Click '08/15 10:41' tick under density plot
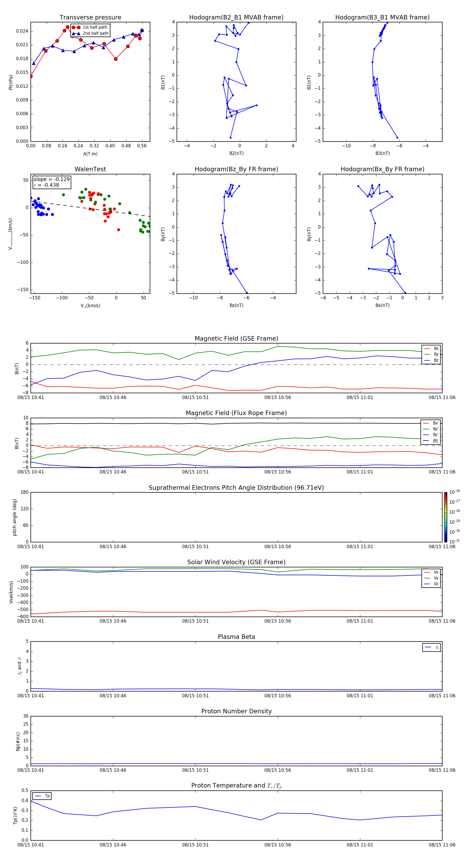The height and width of the screenshot is (868, 473). (x=31, y=770)
